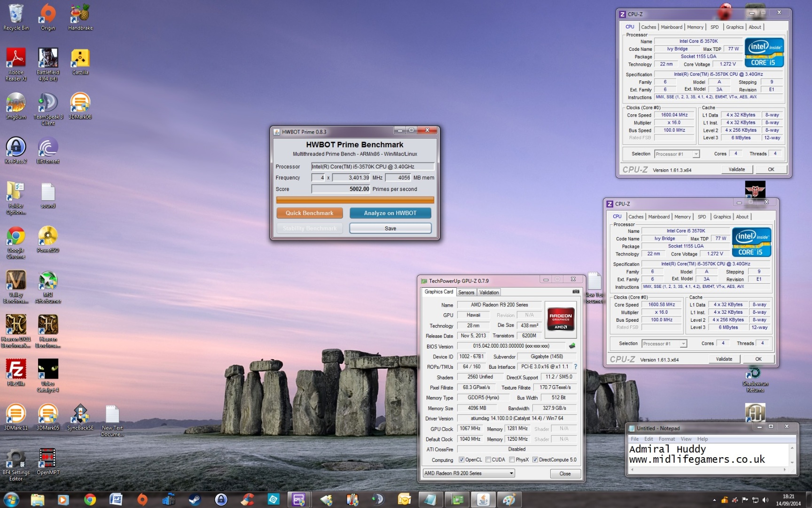Open the Shadowrun Returns desktop shortcut
Screen dimensions: 812x508
click(x=755, y=381)
